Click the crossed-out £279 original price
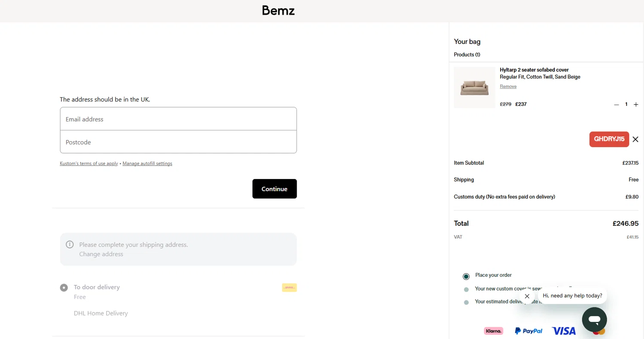The width and height of the screenshot is (644, 339). [505, 104]
